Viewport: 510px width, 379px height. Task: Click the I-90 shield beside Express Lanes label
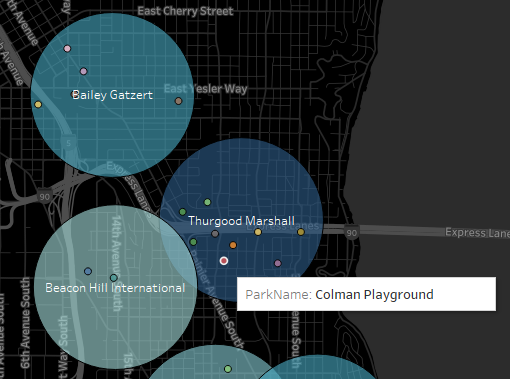point(352,233)
